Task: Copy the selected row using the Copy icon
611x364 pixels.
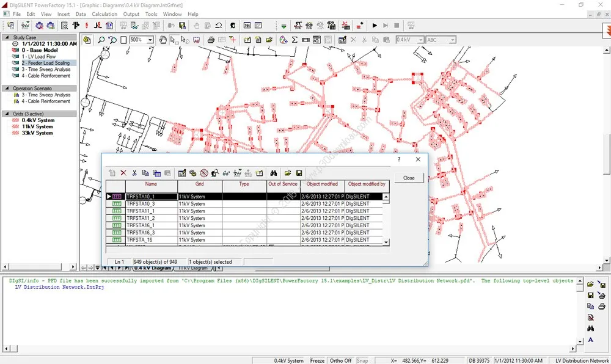Action: [146, 173]
